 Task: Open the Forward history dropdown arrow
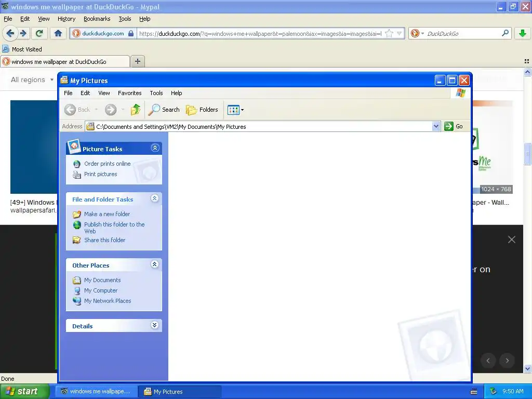(123, 110)
